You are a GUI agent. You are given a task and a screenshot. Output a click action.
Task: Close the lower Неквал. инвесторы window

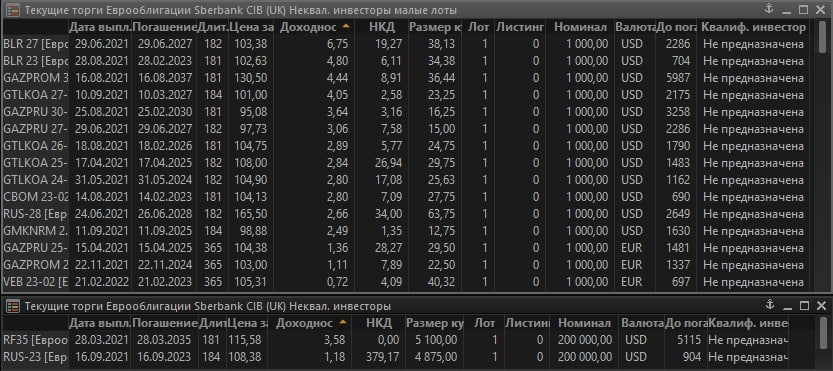(x=821, y=305)
